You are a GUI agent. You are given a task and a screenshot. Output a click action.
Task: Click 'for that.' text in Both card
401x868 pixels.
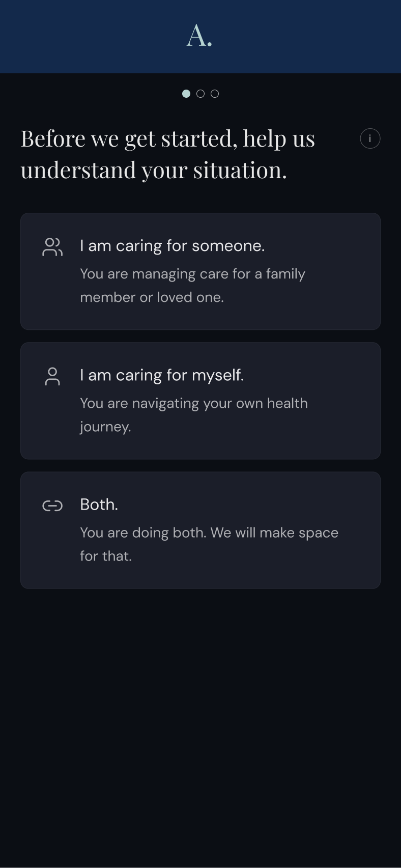(106, 556)
